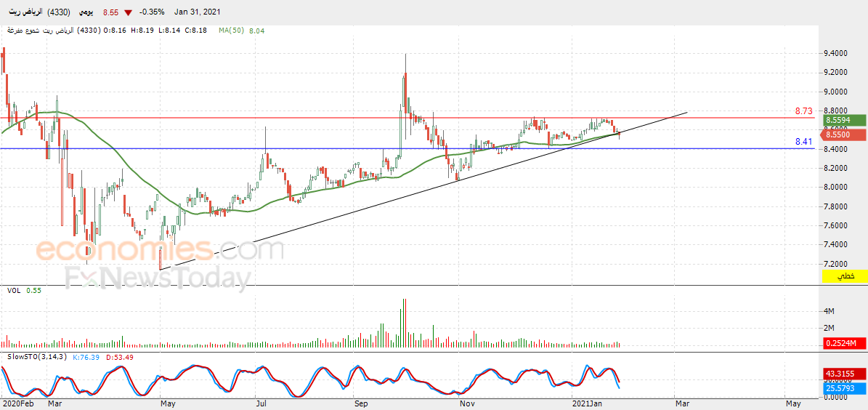868x410 pixels.
Task: Click the blue 25.5793 stochastic value tag
Action: click(x=845, y=389)
